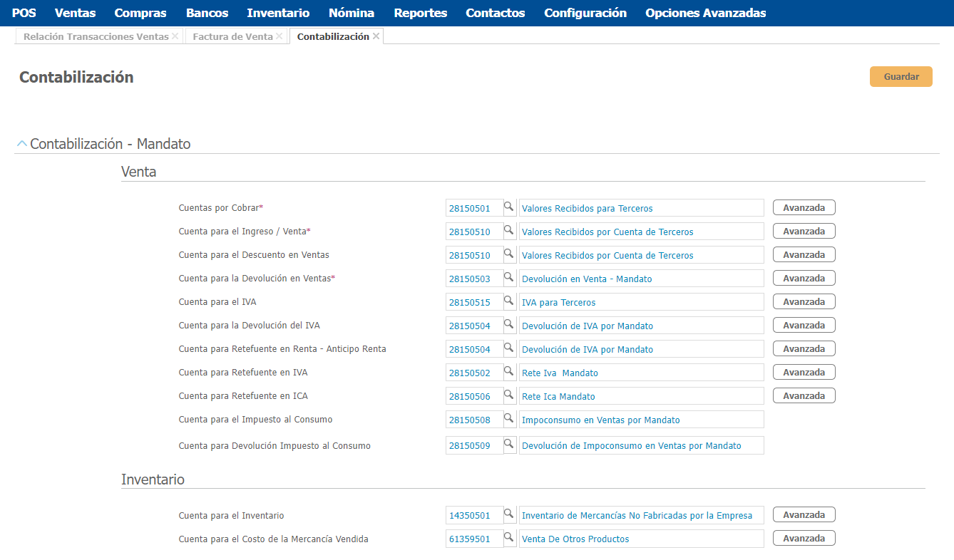Search account for Devolución en Ventas row

pyautogui.click(x=509, y=278)
